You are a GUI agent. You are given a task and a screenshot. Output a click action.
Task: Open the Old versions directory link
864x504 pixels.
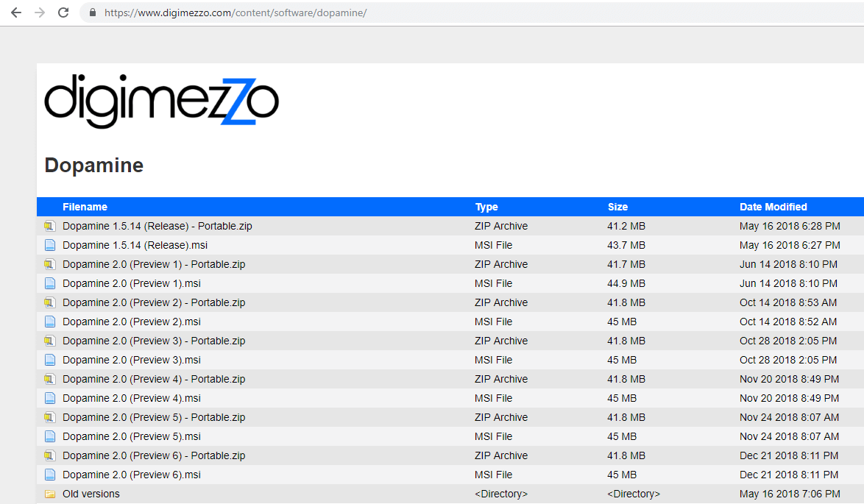[91, 494]
